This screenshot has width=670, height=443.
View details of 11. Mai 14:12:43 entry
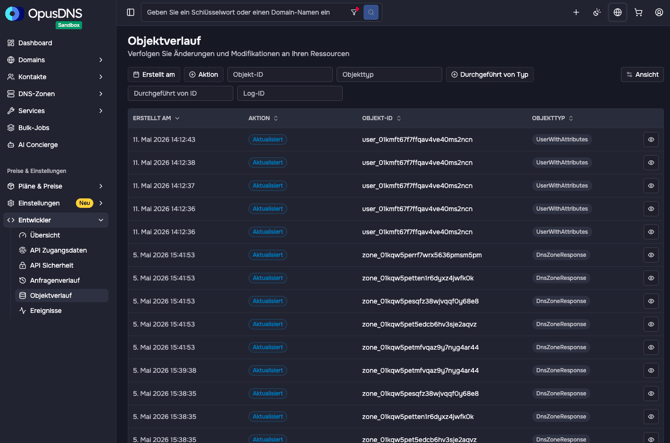651,140
